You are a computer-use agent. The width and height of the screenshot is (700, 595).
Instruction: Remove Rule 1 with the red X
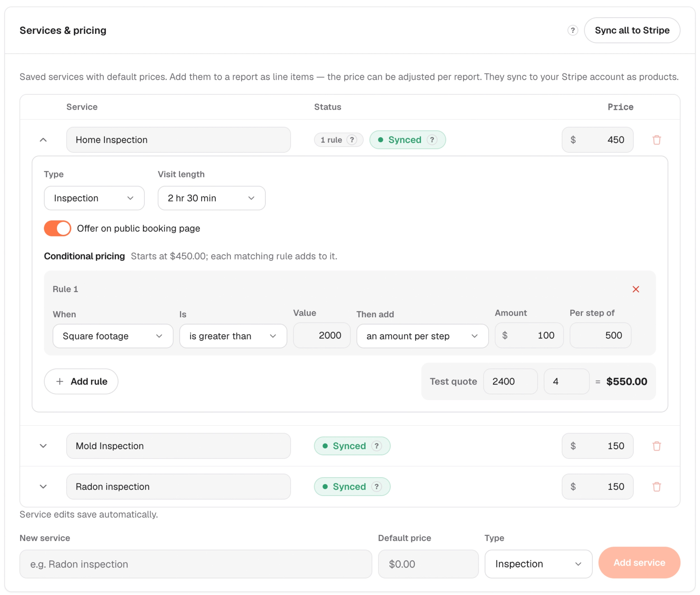pos(635,289)
